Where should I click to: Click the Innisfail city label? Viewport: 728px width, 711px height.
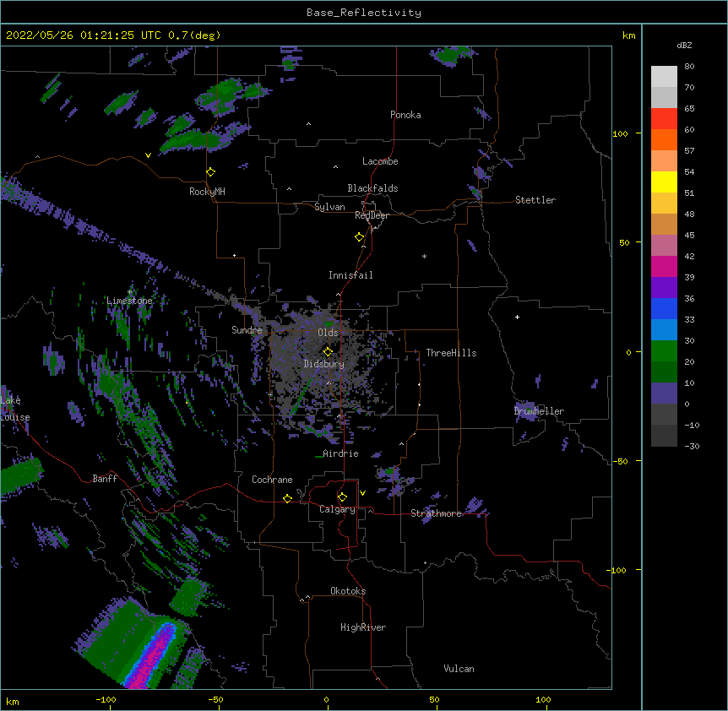[x=350, y=275]
